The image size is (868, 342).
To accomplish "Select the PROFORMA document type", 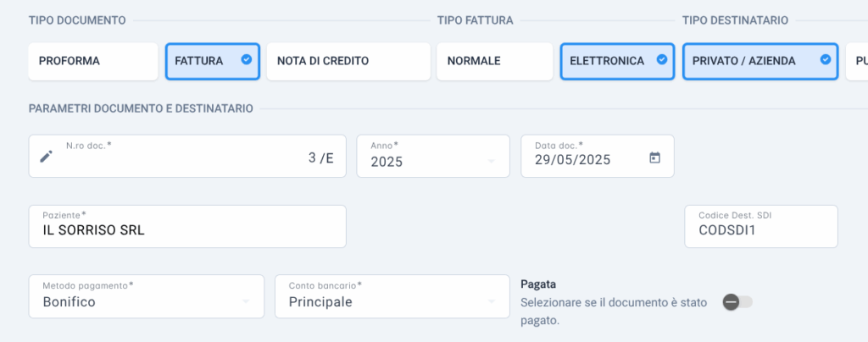I will point(93,61).
